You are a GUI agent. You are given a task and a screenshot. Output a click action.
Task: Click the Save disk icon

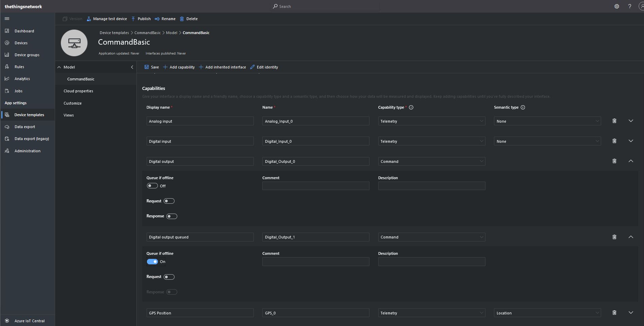(147, 67)
